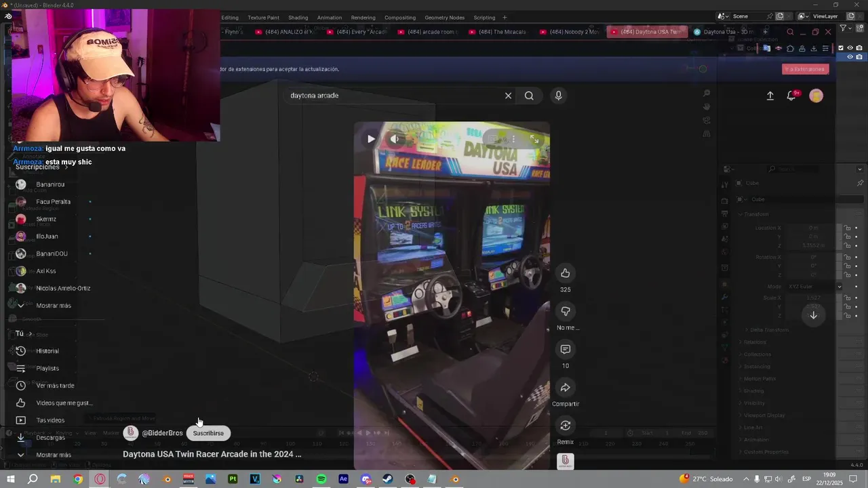
Task: Open Blender's Scripting workspace tab
Action: [x=484, y=18]
